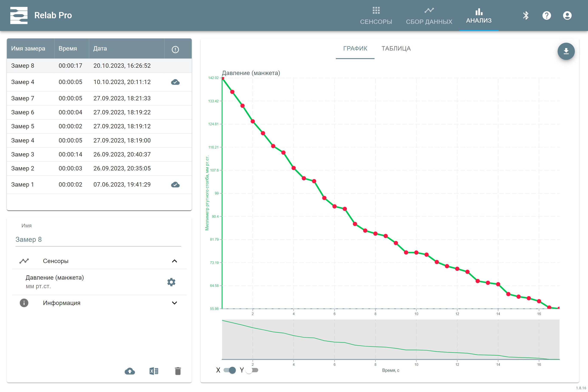Click the cloud-synced icon for Замер 1
Screen dimensions: 588x392
tap(175, 185)
